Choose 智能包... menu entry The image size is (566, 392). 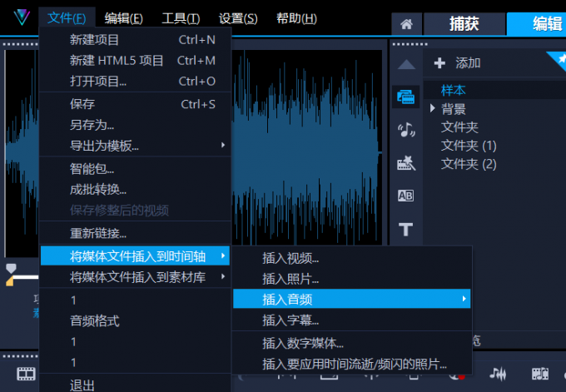tap(135, 169)
